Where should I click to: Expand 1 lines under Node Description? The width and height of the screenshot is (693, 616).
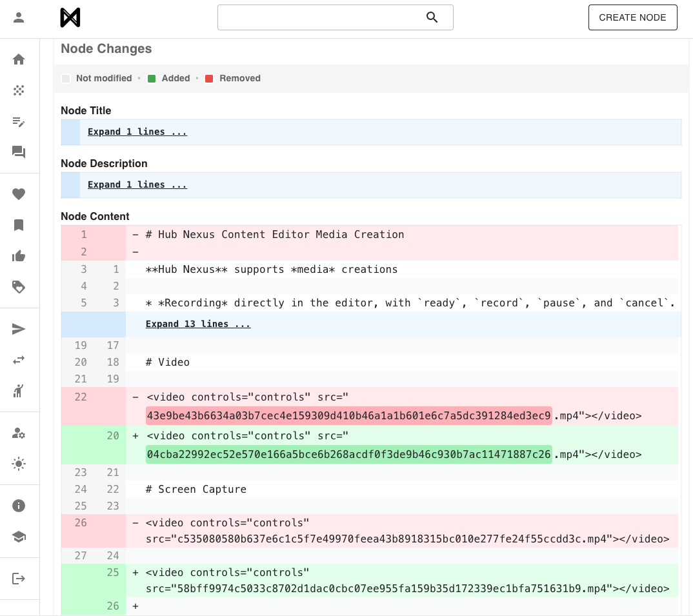(x=137, y=184)
